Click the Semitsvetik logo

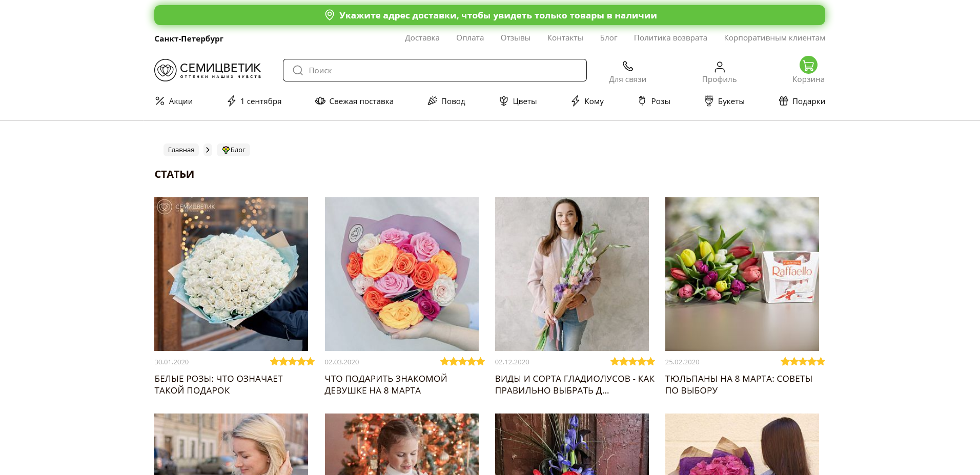(208, 70)
